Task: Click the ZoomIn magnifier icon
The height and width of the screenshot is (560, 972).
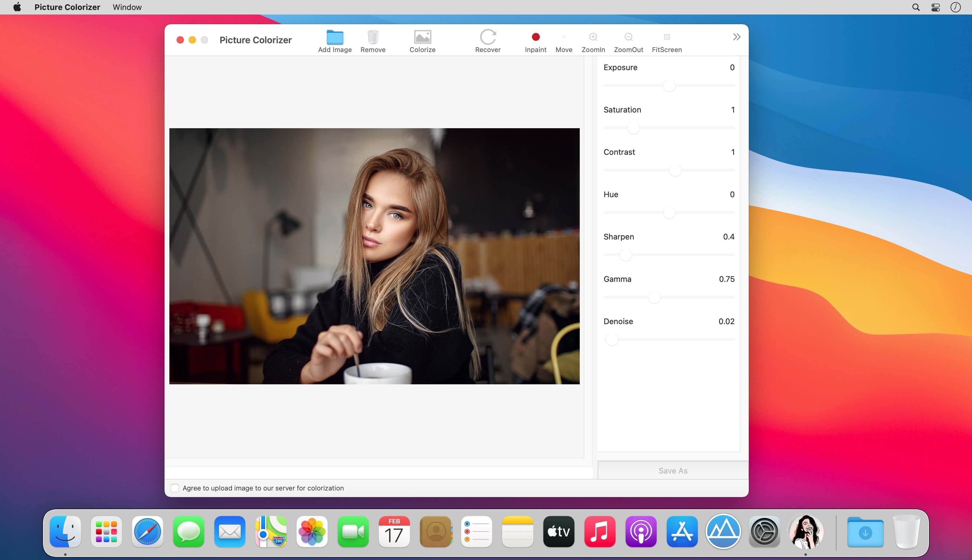Action: 593,37
